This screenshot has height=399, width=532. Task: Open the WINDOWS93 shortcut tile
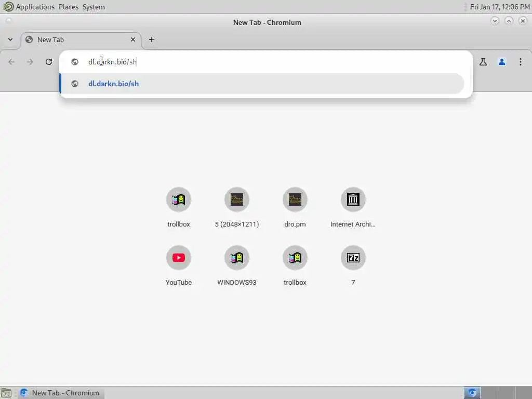coord(237,265)
